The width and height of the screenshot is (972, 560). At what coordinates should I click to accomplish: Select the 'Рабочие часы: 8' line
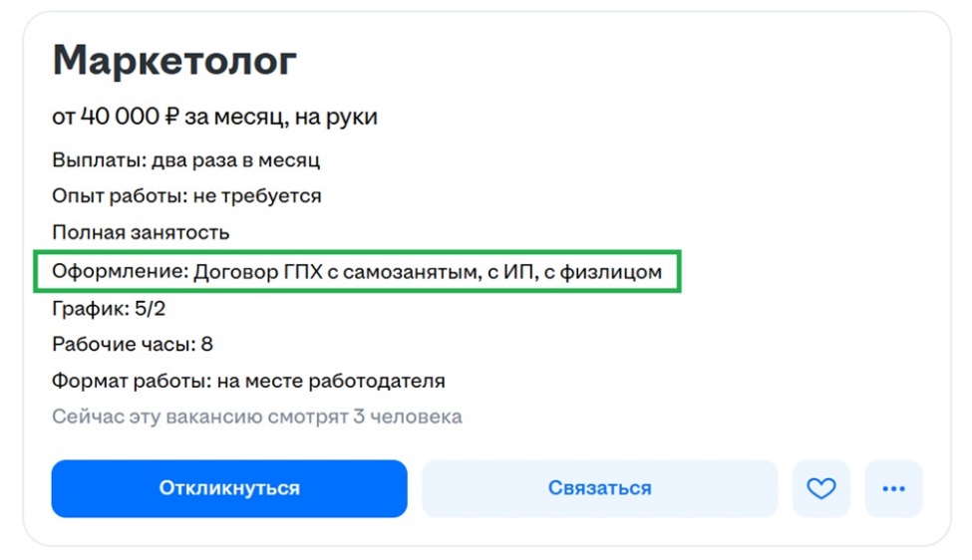click(x=133, y=345)
